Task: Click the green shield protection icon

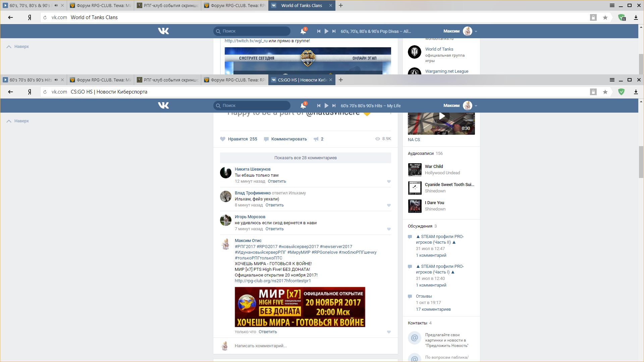Action: 621,92
